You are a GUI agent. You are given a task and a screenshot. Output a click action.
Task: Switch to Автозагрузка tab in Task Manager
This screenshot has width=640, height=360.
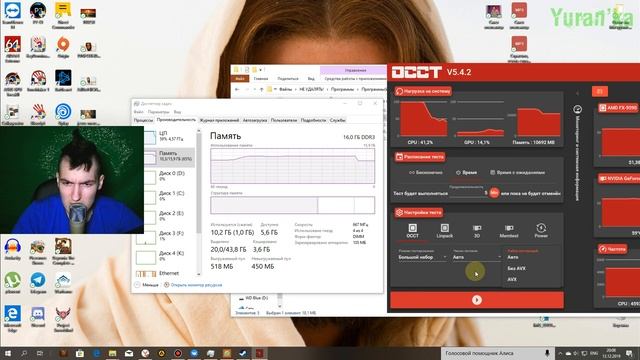tap(255, 120)
